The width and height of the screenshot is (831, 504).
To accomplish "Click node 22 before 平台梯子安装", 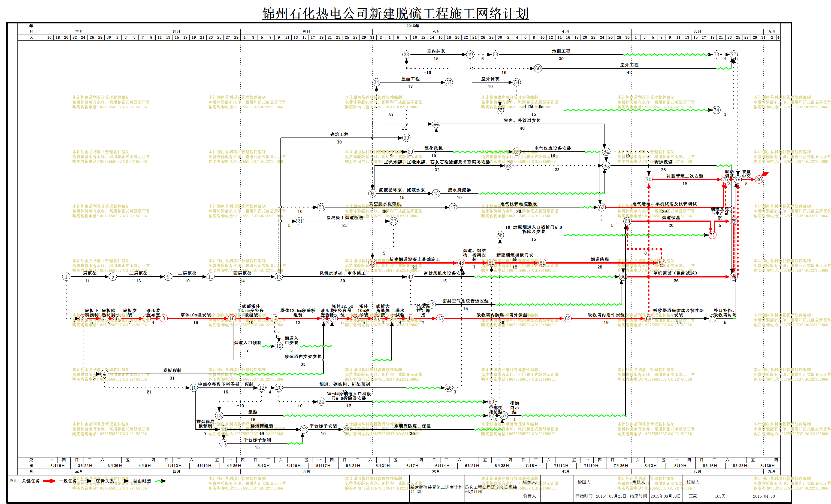I will pyautogui.click(x=304, y=429).
